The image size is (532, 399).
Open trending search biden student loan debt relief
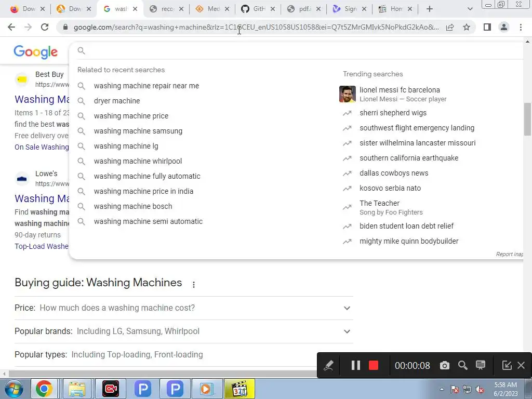pos(406,226)
